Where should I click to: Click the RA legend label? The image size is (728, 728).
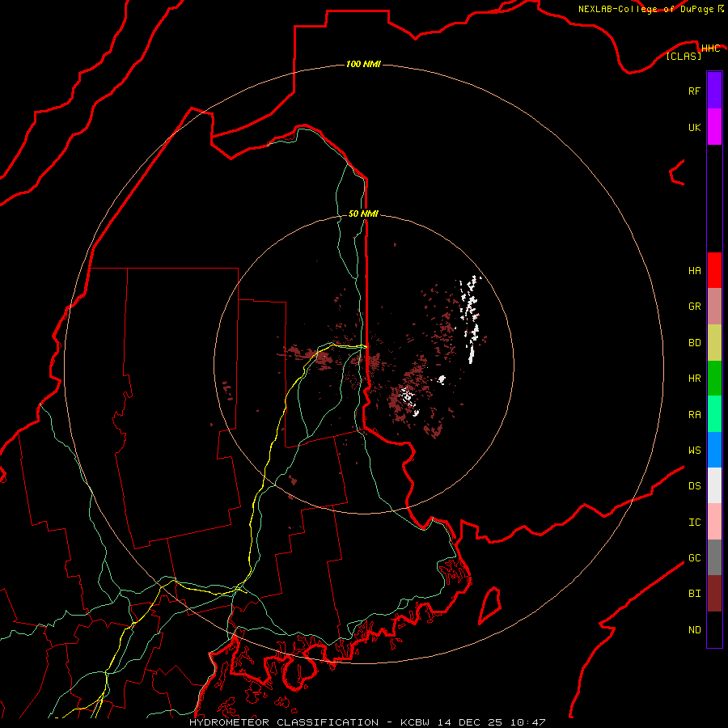tap(694, 415)
